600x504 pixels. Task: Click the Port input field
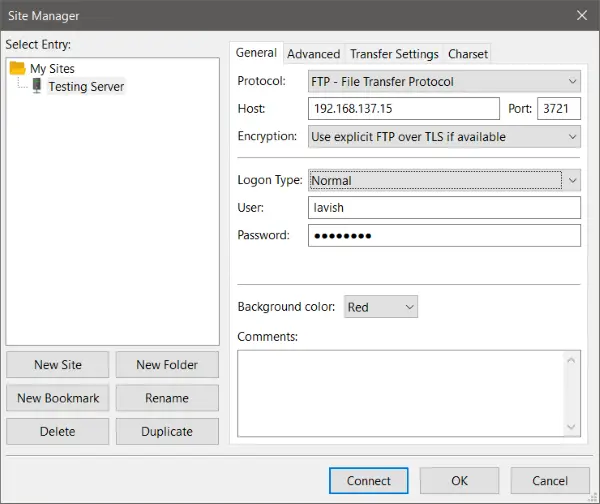(x=559, y=109)
